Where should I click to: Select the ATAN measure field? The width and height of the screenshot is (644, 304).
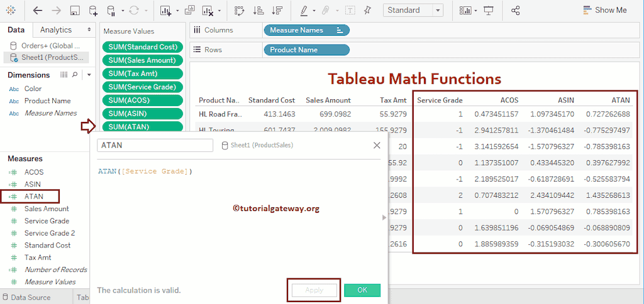(x=34, y=197)
